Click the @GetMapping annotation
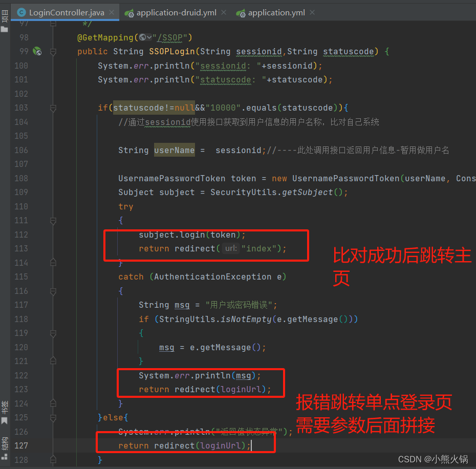The width and height of the screenshot is (476, 469). [105, 38]
